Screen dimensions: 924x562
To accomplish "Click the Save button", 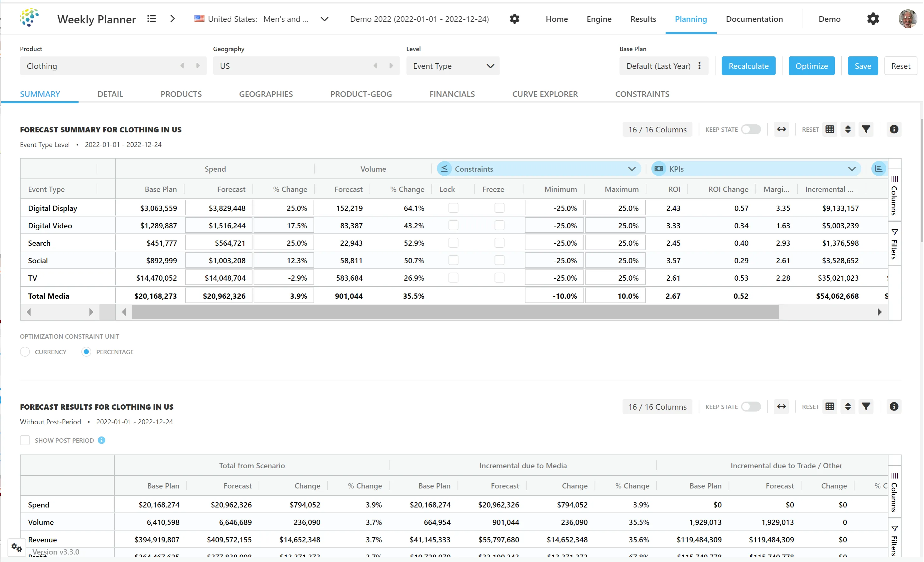I will click(x=863, y=66).
